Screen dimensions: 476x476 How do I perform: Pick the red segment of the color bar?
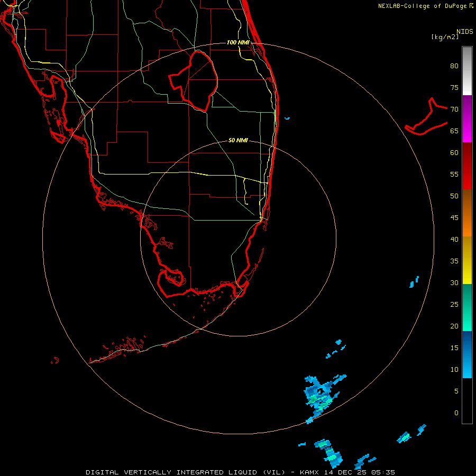point(467,166)
